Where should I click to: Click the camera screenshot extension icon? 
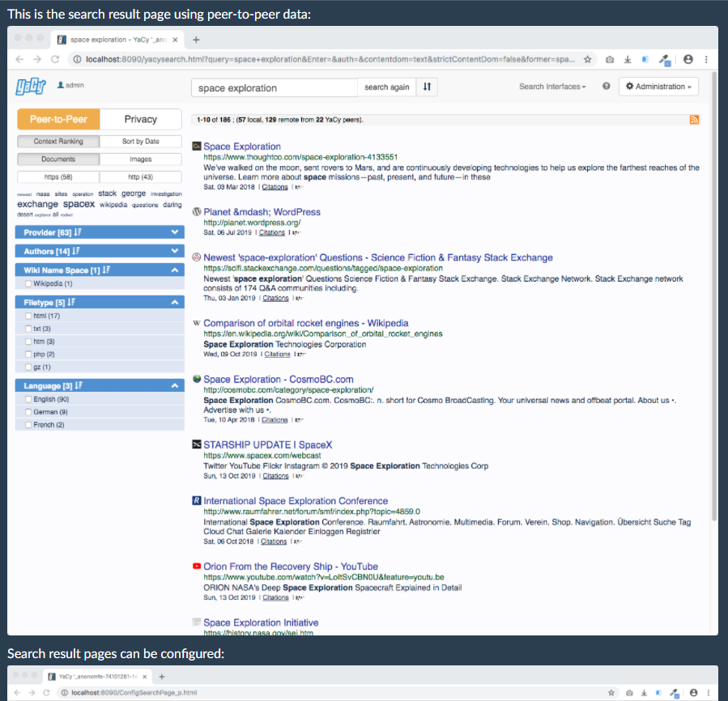point(610,59)
